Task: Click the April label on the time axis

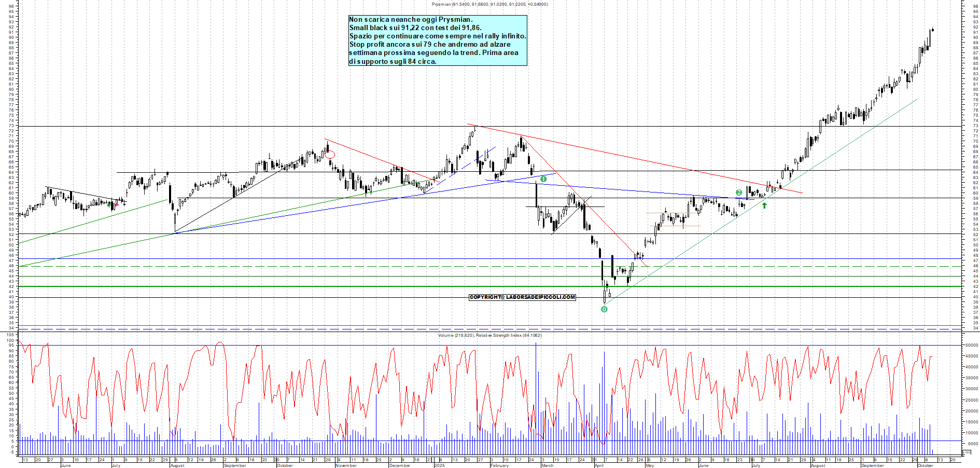Action: coord(599,465)
